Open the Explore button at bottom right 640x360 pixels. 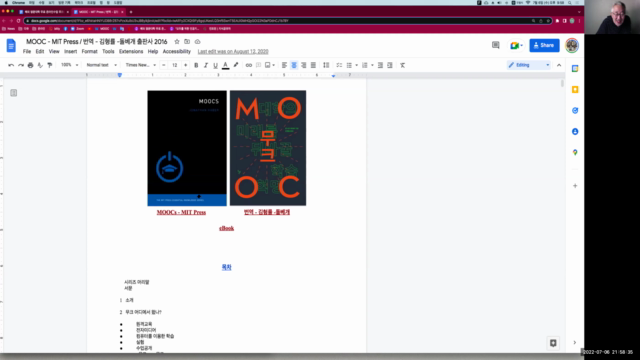tap(553, 343)
